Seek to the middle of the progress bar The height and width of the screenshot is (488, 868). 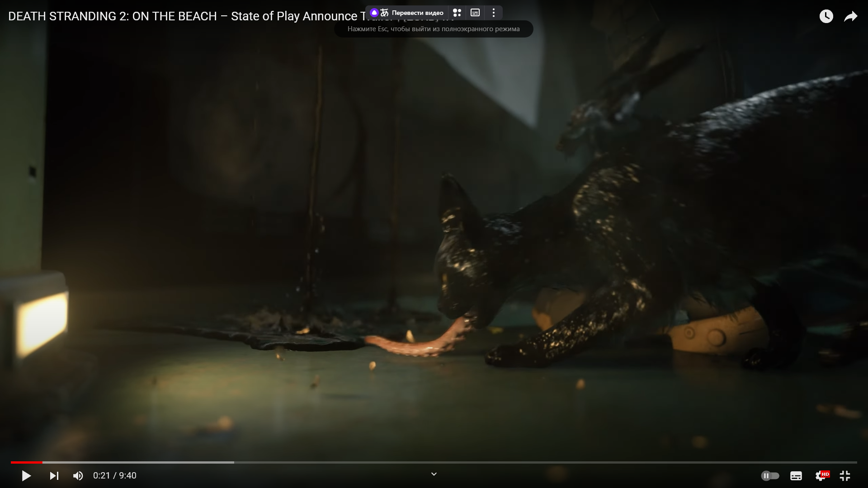point(434,462)
